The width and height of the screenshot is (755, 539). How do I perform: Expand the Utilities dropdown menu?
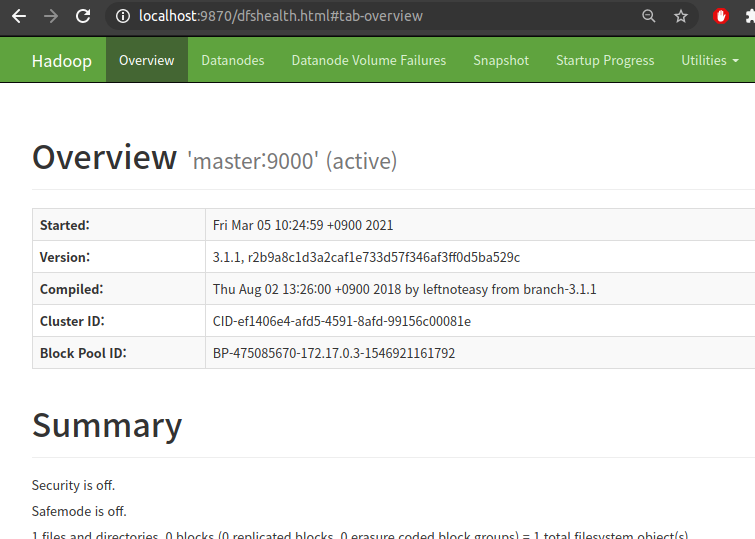pyautogui.click(x=710, y=60)
